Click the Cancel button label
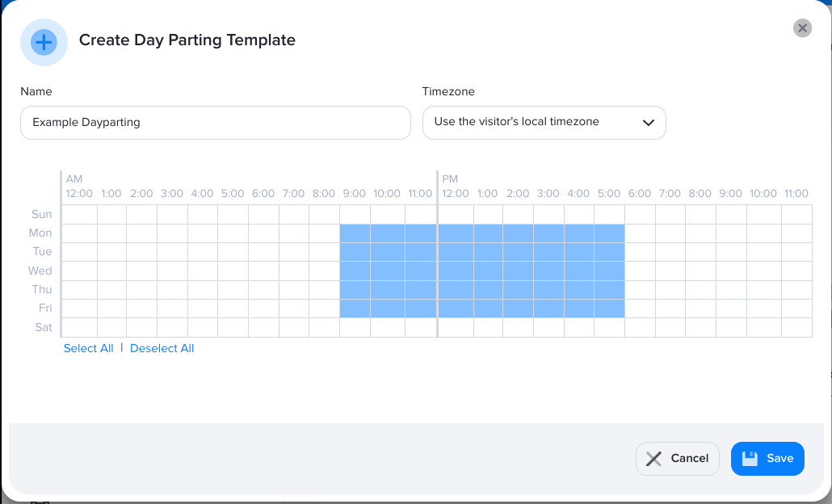Viewport: 832px width, 504px height. pyautogui.click(x=689, y=458)
